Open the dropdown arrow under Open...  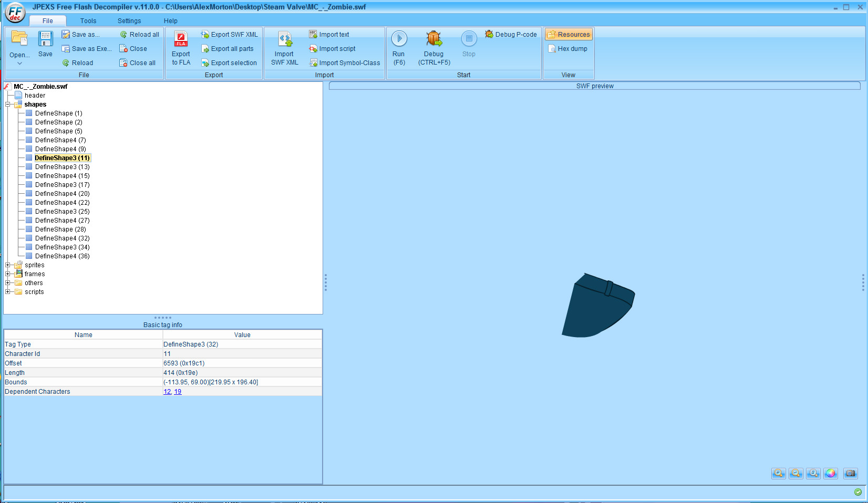coord(19,64)
